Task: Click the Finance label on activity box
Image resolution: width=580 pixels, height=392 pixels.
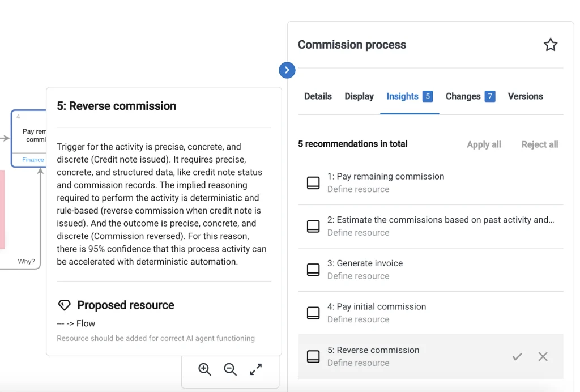Action: tap(33, 160)
